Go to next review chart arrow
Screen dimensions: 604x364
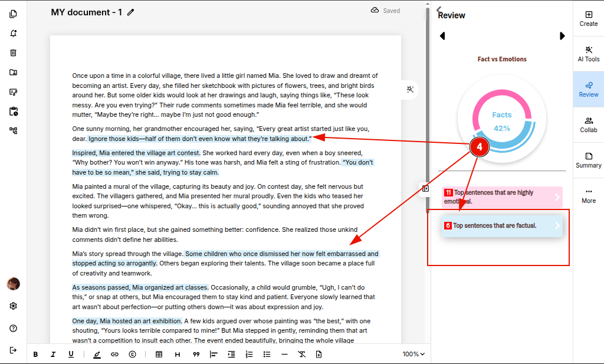point(562,36)
